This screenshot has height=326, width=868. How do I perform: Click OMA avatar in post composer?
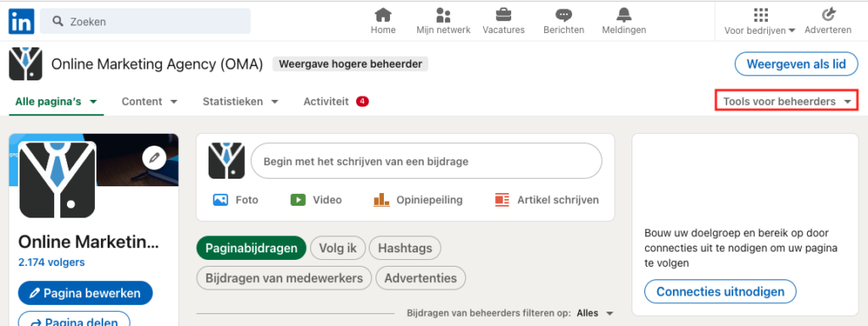coord(226,161)
